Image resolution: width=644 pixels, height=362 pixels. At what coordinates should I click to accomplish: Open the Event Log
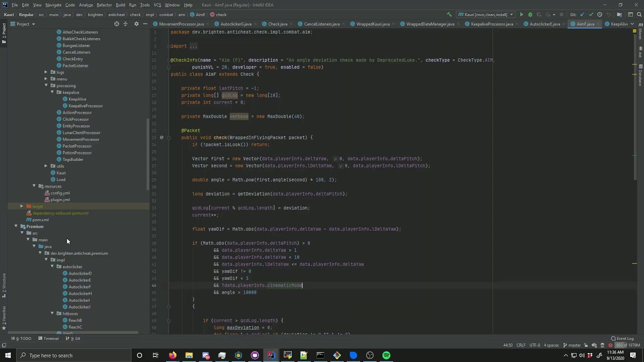point(622,338)
